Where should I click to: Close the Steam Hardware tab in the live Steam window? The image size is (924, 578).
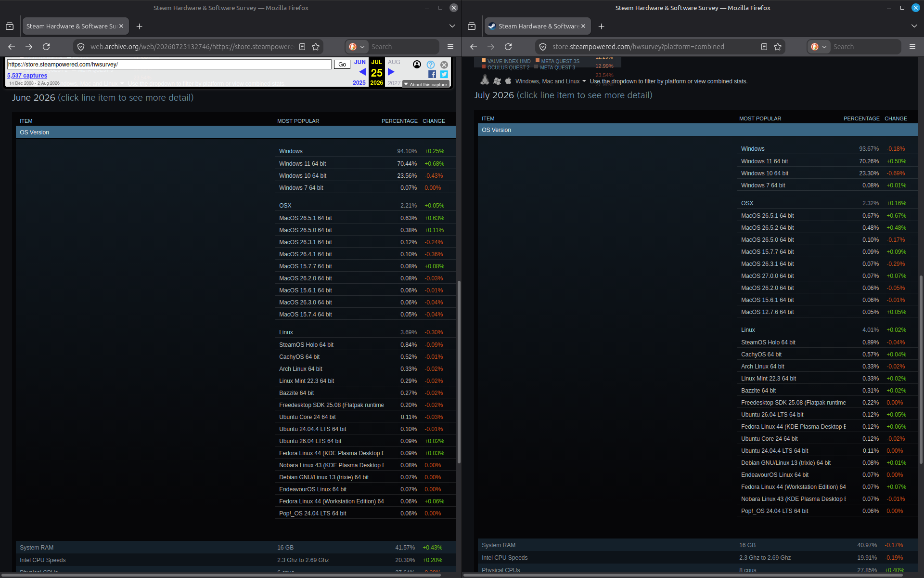pyautogui.click(x=583, y=26)
